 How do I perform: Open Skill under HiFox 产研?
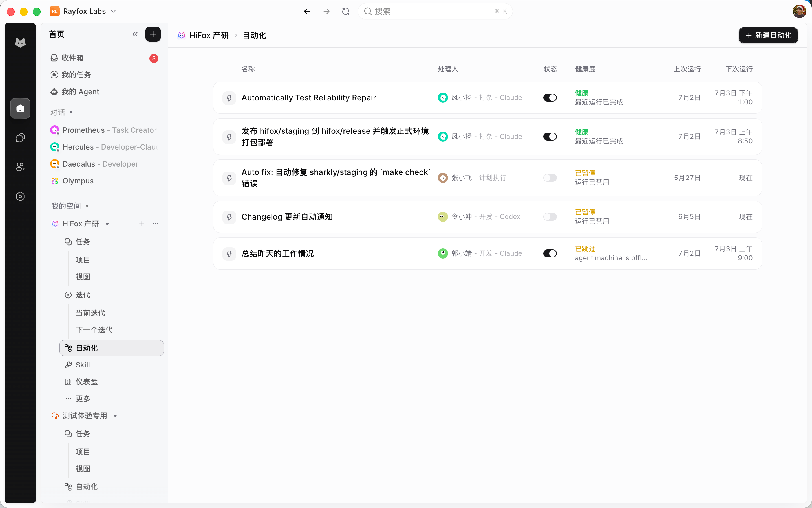(112, 365)
